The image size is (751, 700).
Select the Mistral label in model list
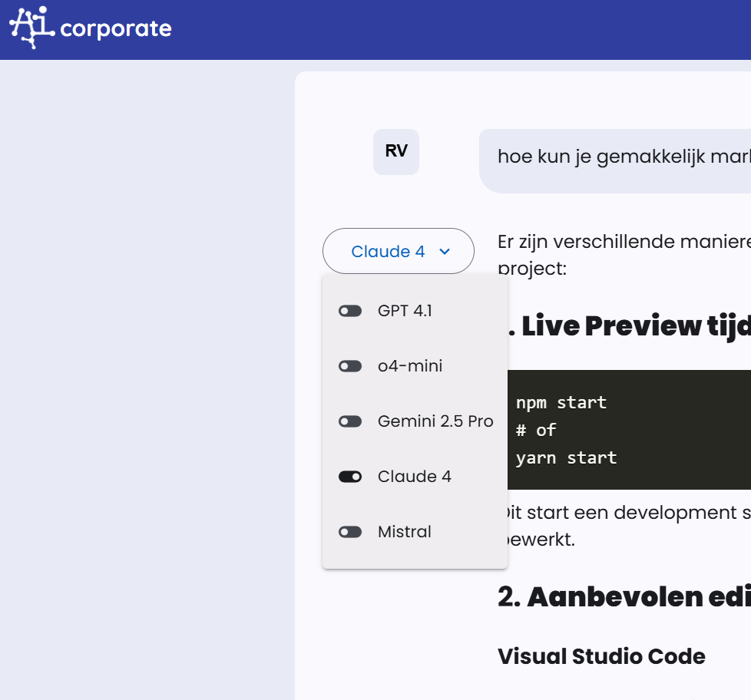pos(405,532)
